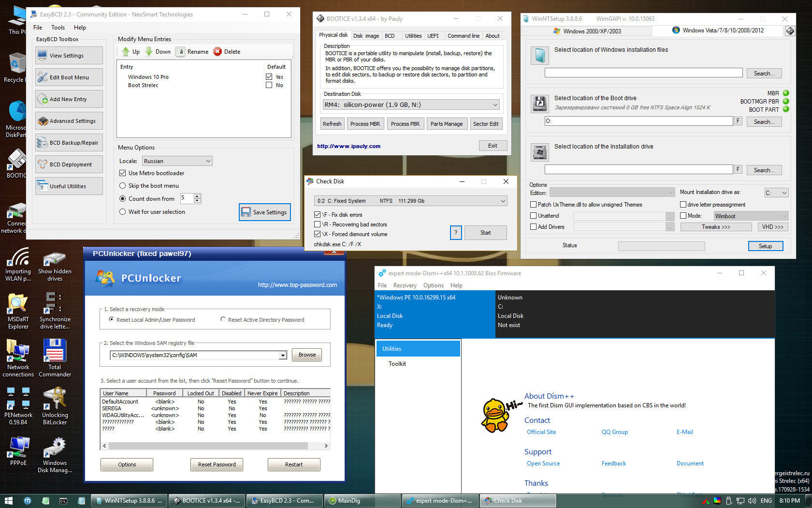Enable Unattend checkbox in WinNTSetup
The image size is (812, 508).
pyautogui.click(x=534, y=216)
